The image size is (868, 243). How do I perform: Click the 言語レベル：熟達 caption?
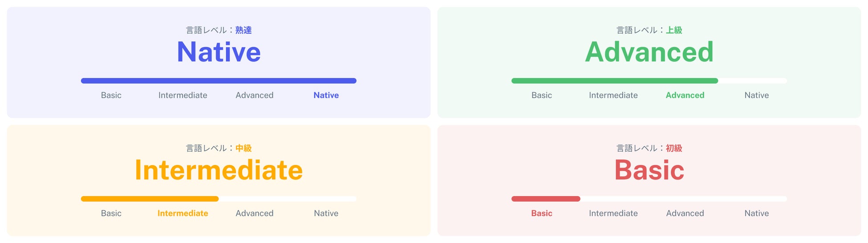coord(219,30)
